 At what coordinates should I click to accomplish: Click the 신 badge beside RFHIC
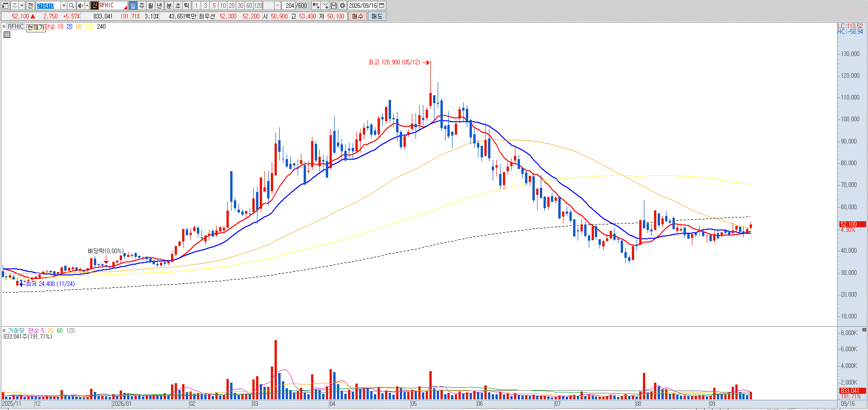click(94, 6)
